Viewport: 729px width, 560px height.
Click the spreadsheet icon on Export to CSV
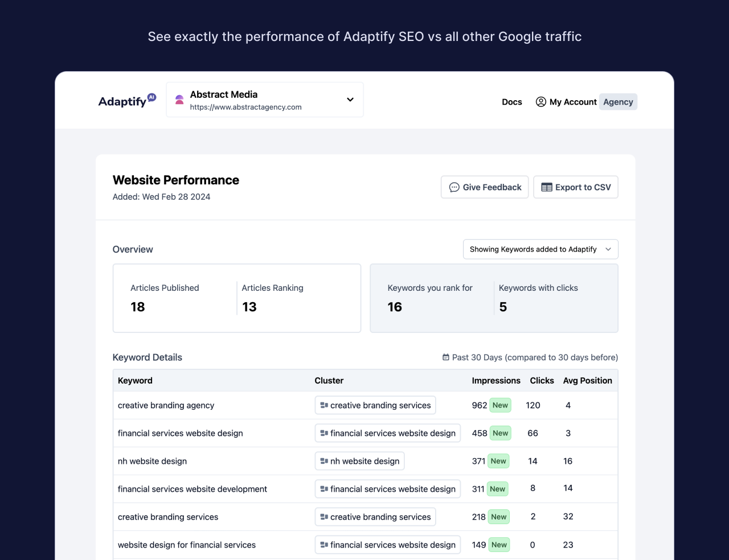pyautogui.click(x=546, y=187)
